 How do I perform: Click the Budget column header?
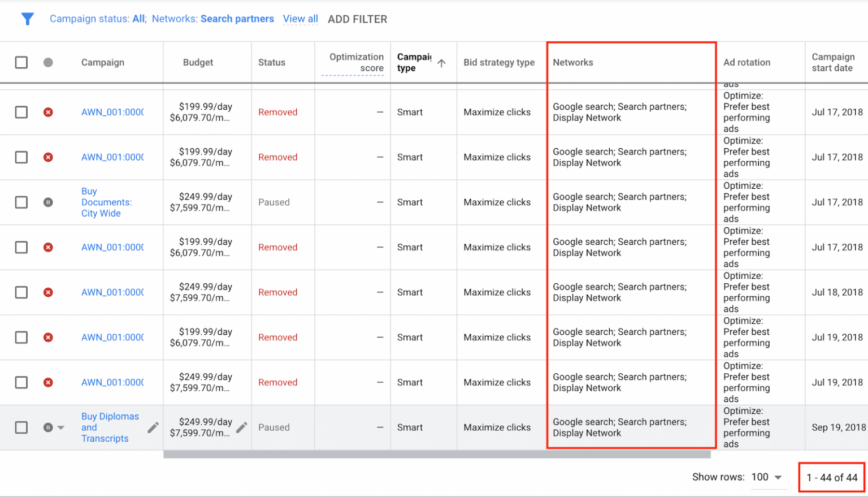coord(198,62)
